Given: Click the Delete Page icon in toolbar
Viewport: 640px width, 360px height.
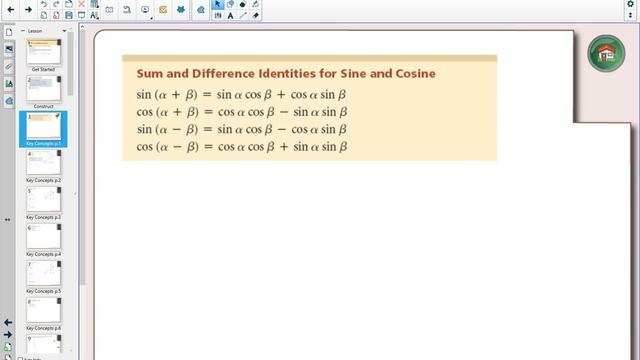Looking at the screenshot, I should 56,16.
